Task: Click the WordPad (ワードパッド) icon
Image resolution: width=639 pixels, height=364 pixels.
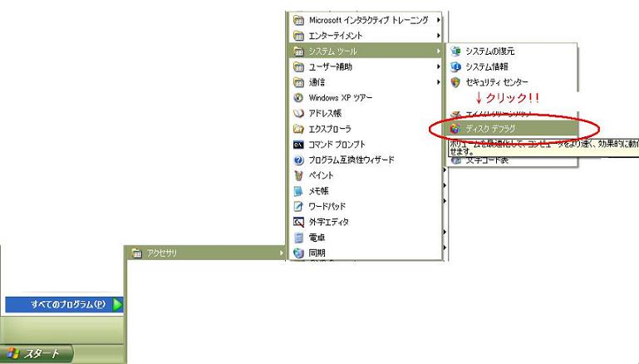Action: point(299,206)
